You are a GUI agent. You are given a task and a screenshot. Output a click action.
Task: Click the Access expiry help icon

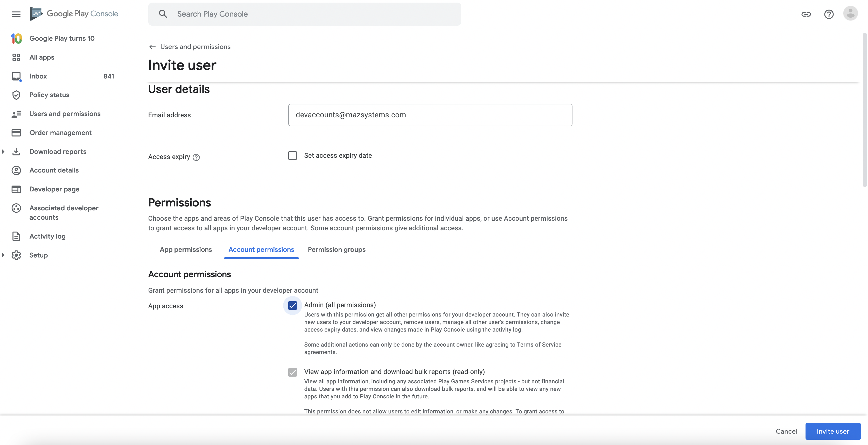click(x=196, y=157)
